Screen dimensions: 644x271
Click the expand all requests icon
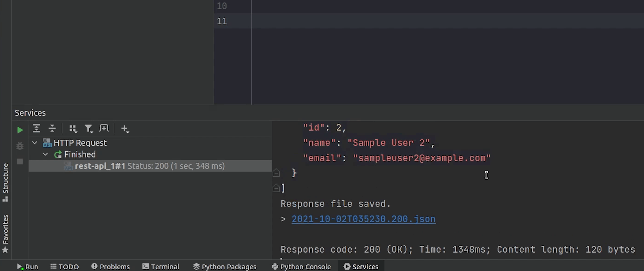coord(37,128)
